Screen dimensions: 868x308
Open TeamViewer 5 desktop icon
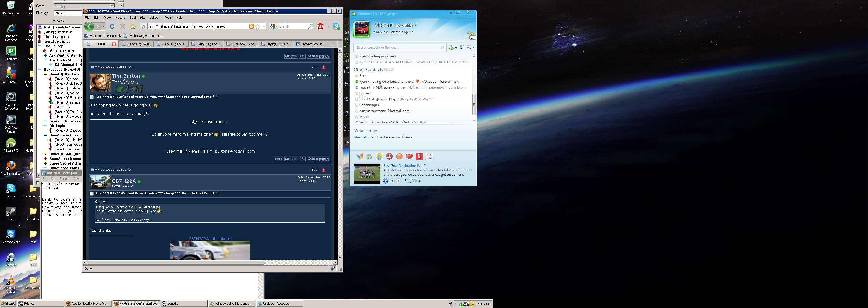(11, 236)
